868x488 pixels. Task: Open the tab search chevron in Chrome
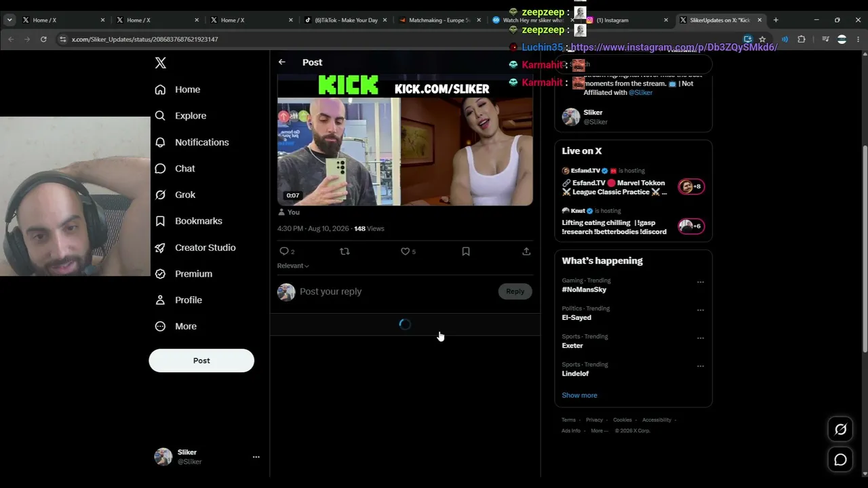[9, 20]
